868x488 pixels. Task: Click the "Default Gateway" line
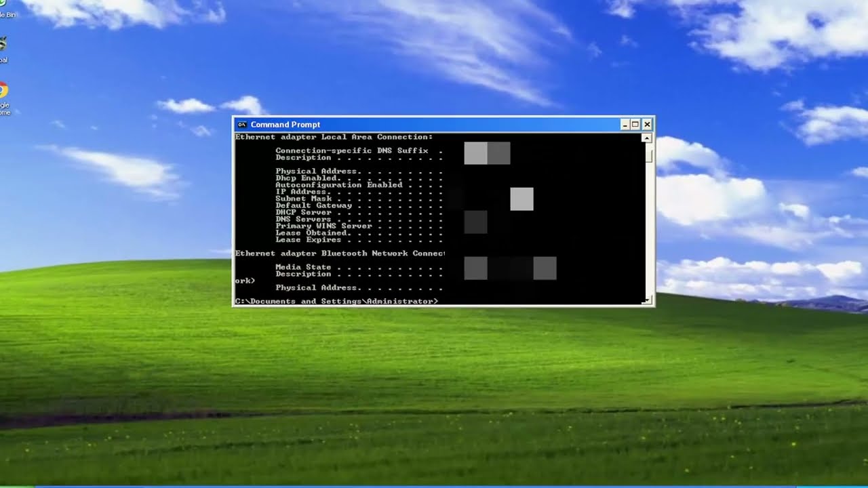tap(359, 205)
